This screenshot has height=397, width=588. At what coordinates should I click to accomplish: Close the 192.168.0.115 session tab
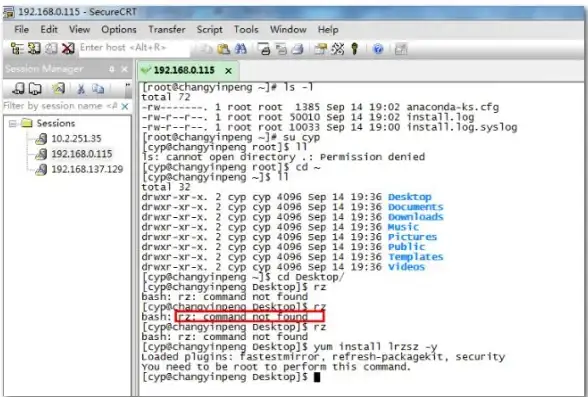pyautogui.click(x=228, y=70)
